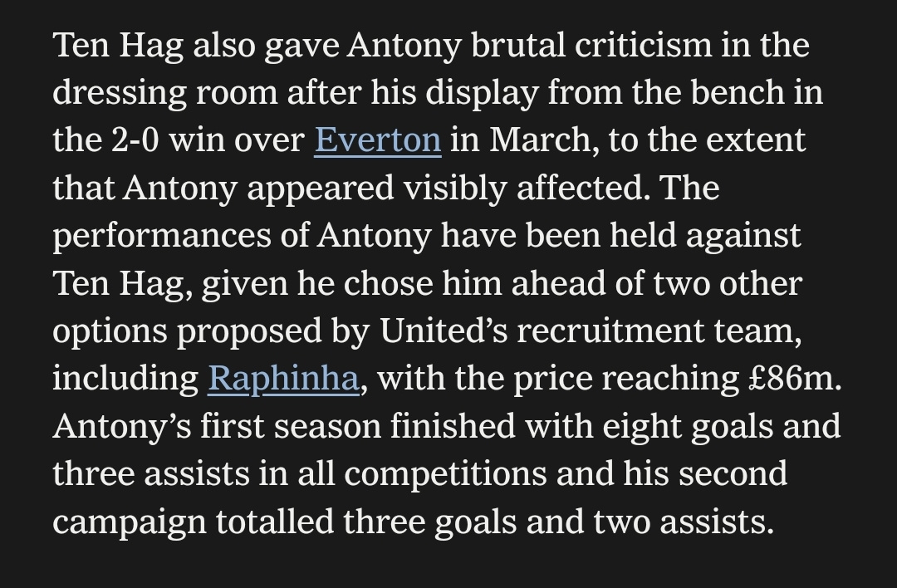Click the word "criticism" in the first line
897x588 pixels.
[643, 45]
